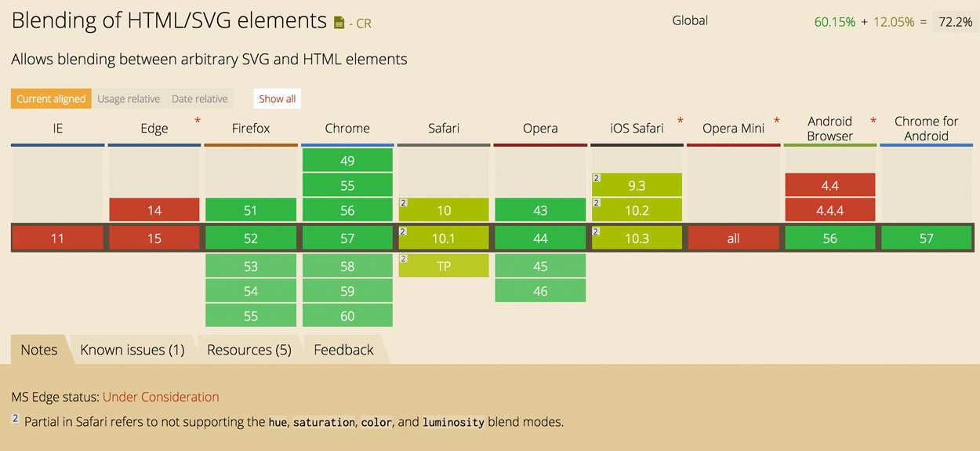Click the Opera column header
Viewport: 980px width, 451px height.
540,129
